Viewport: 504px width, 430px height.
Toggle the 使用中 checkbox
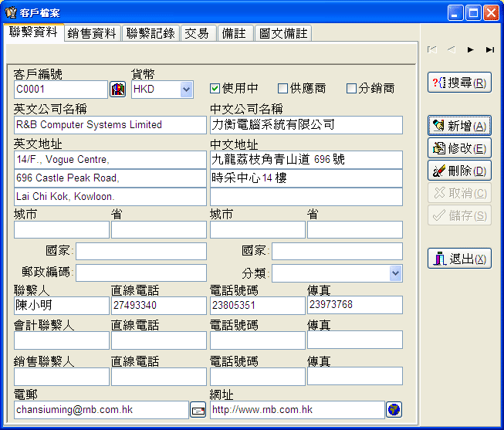click(215, 89)
